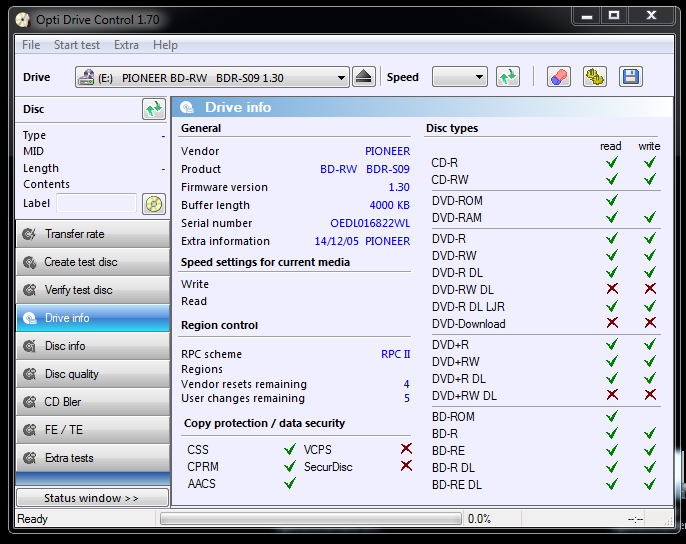Screen dimensions: 686x544
Task: Click into the disc Label input field
Action: [96, 204]
